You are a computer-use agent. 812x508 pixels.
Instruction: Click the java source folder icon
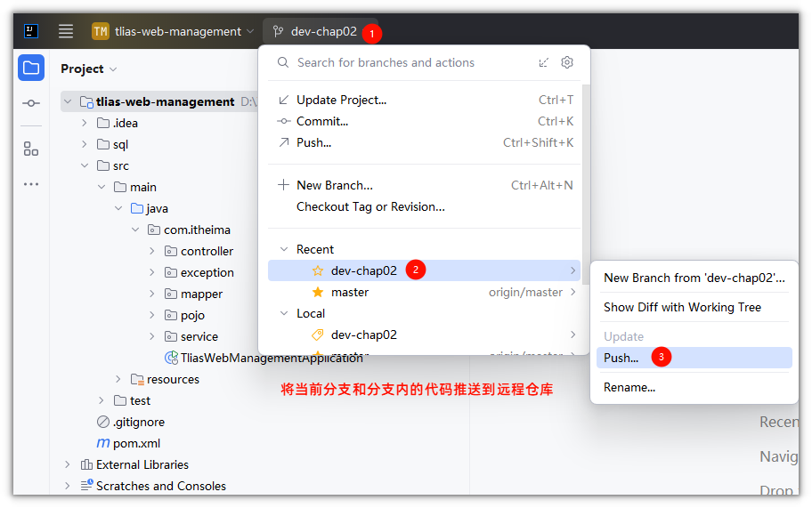coord(137,208)
